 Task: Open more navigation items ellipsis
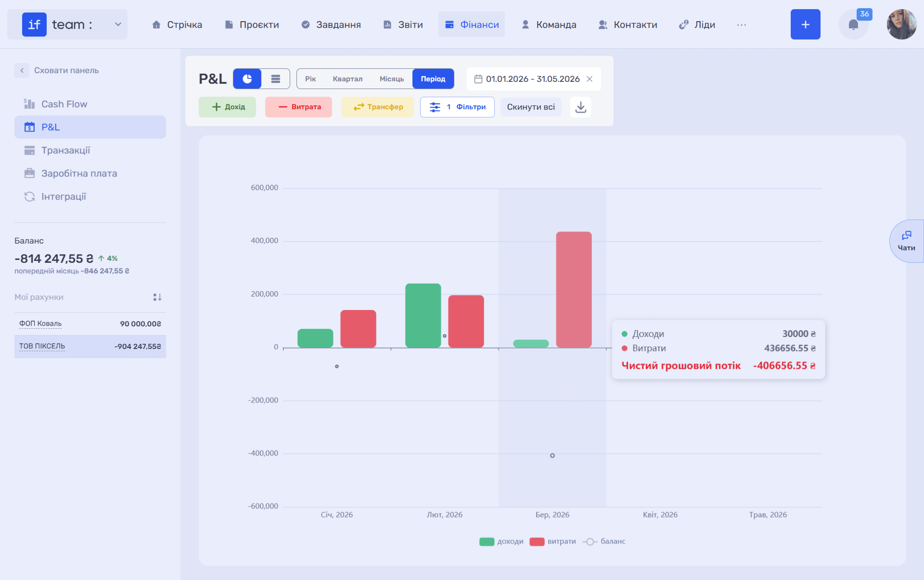(741, 25)
